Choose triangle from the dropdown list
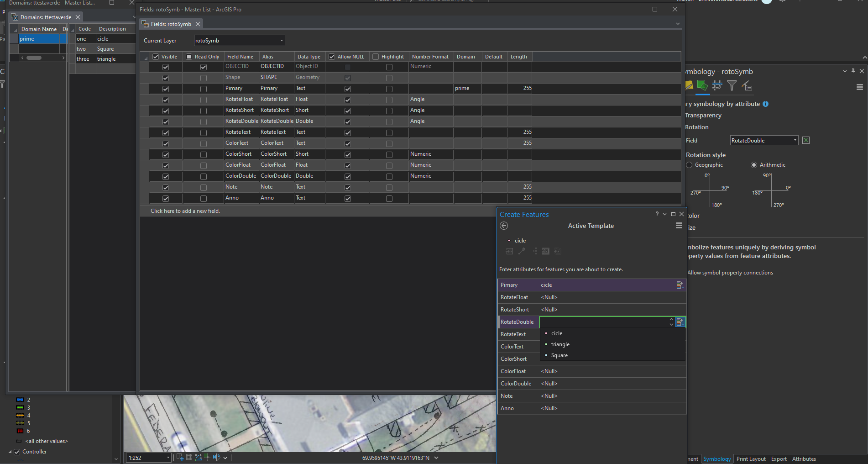Viewport: 868px width, 464px height. point(560,344)
